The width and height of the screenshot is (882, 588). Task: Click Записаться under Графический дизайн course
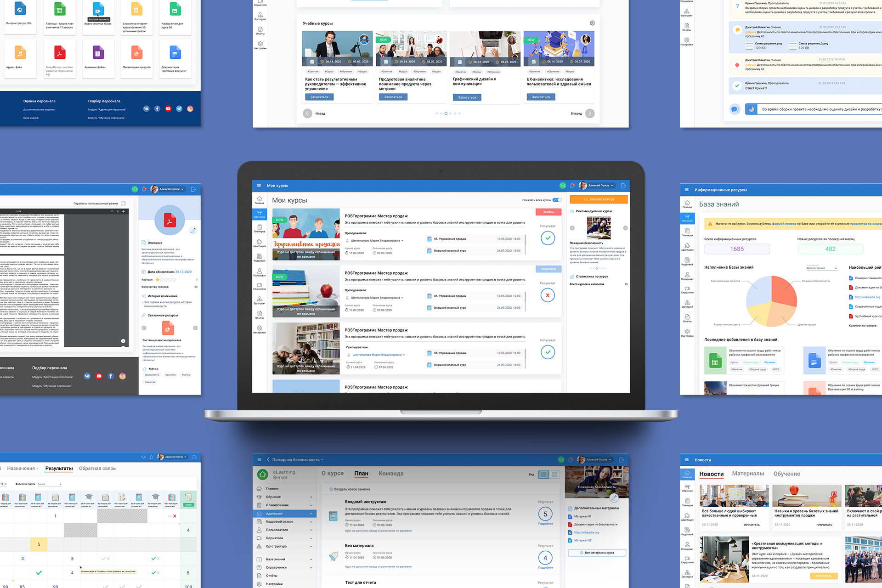[467, 97]
